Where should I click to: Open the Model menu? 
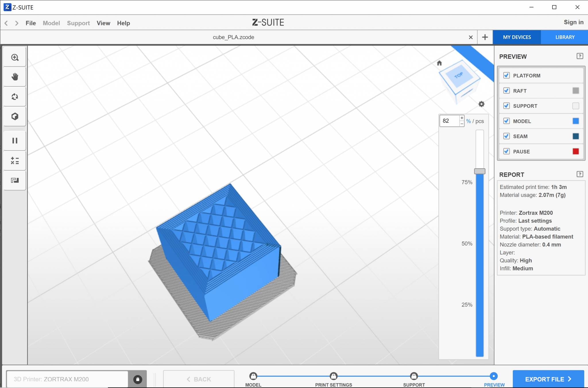click(51, 23)
